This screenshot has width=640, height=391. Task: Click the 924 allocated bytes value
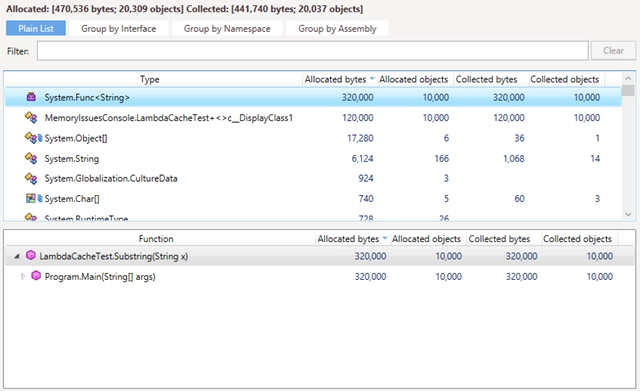tap(366, 178)
